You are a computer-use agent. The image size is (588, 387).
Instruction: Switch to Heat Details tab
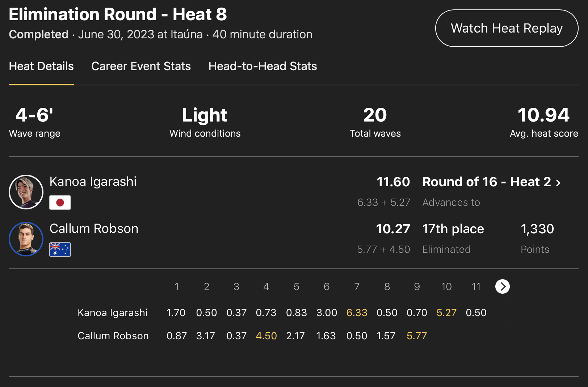41,66
